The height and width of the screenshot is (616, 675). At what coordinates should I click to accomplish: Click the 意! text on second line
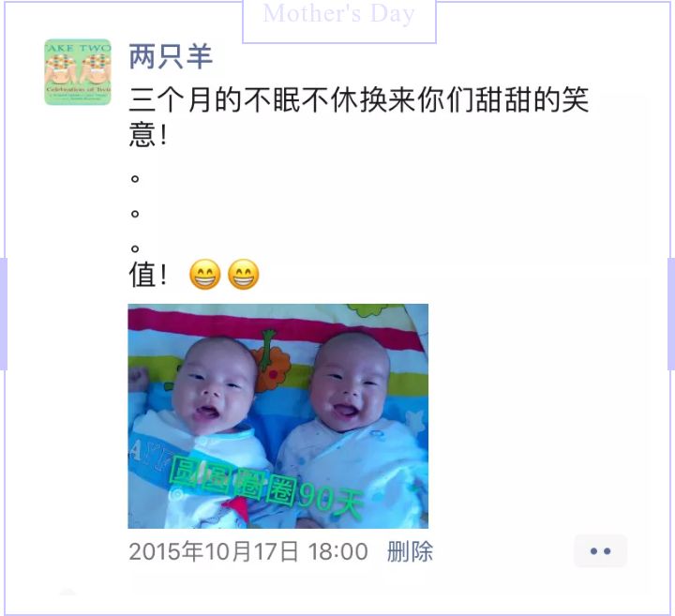pyautogui.click(x=148, y=134)
